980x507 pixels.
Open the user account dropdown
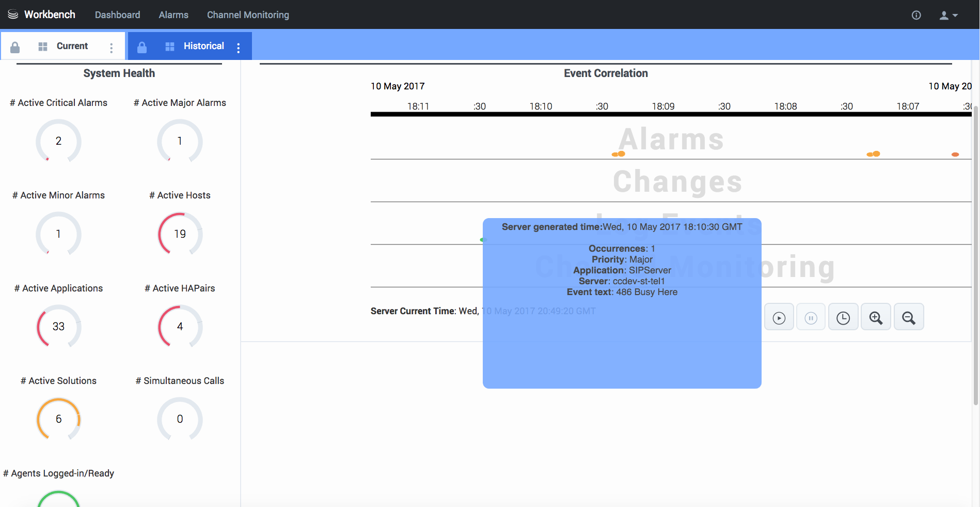[x=948, y=16]
